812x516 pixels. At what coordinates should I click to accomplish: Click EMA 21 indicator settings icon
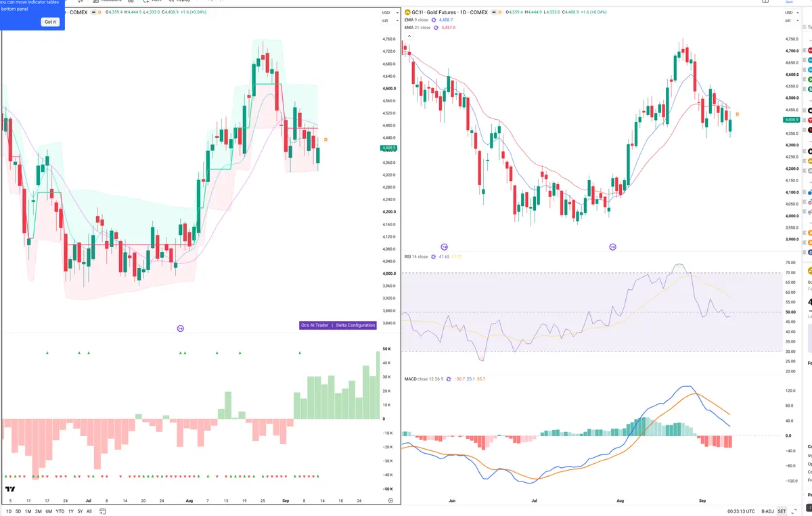(x=436, y=28)
